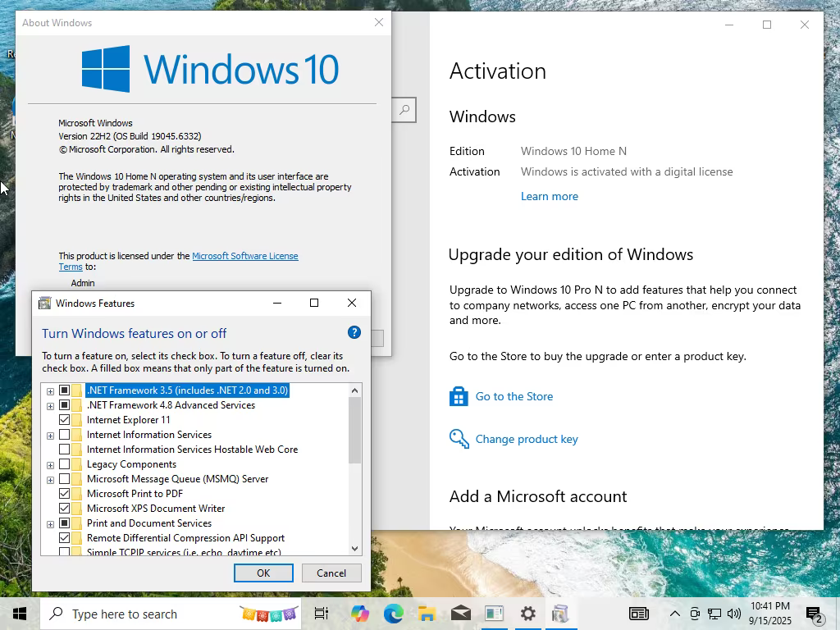Select the .NET Framework 3.5 row label
The image size is (840, 630).
(x=188, y=390)
